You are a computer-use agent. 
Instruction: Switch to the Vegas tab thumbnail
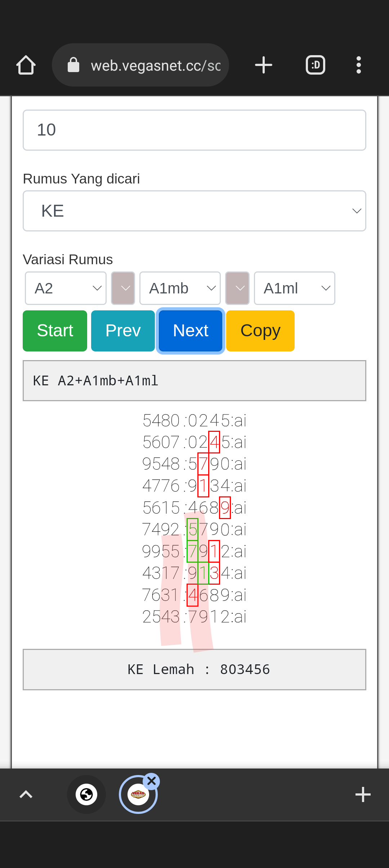(x=138, y=794)
